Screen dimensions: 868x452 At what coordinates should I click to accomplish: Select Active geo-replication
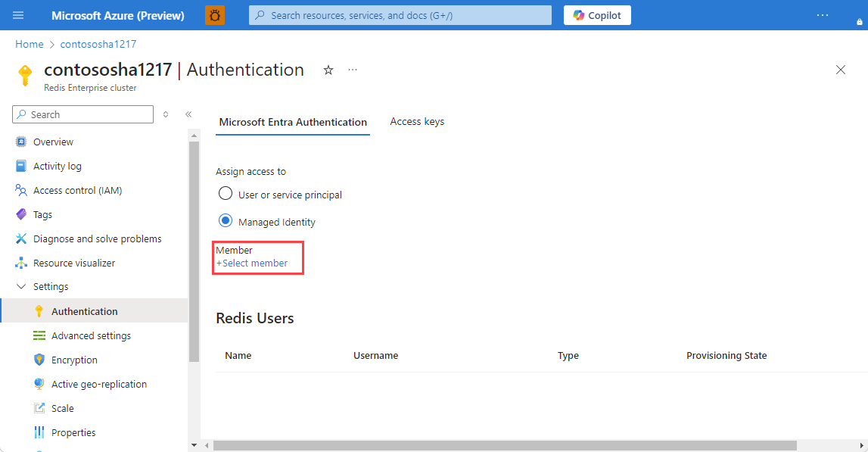coord(98,384)
